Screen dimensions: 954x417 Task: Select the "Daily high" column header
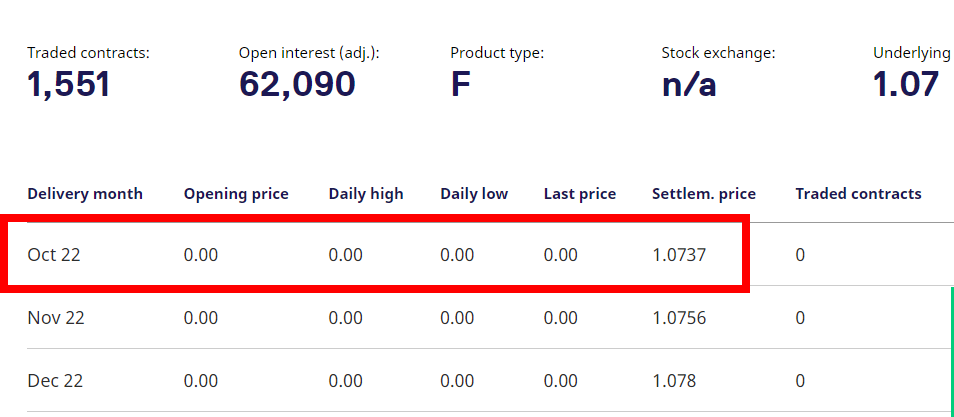(x=366, y=194)
